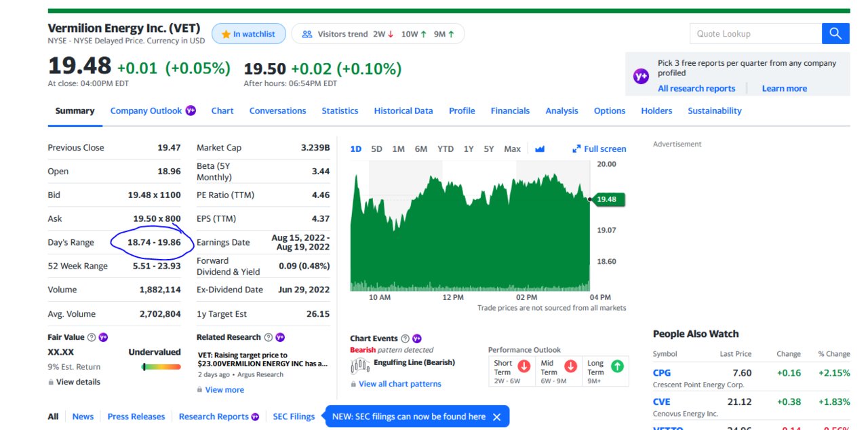Select the 5D chart range
The image size is (868, 430).
(376, 149)
